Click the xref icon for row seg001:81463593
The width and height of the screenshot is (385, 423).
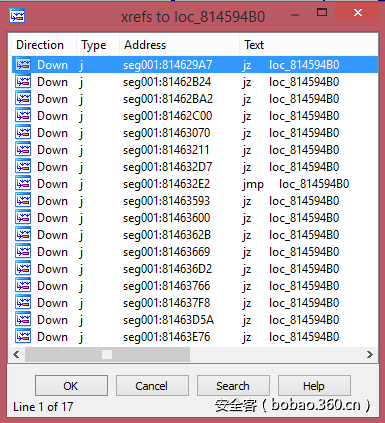[x=23, y=201]
